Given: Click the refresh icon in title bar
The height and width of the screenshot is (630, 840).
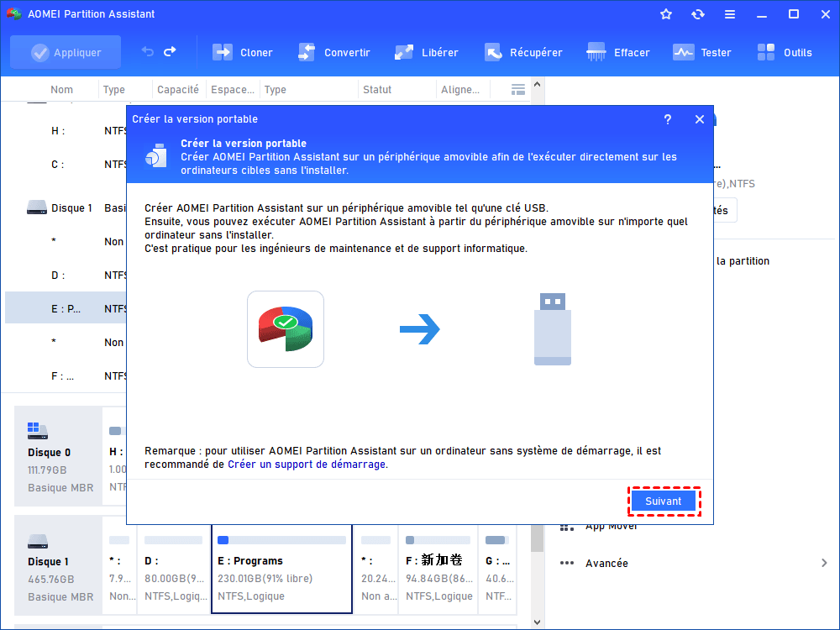Looking at the screenshot, I should point(697,14).
